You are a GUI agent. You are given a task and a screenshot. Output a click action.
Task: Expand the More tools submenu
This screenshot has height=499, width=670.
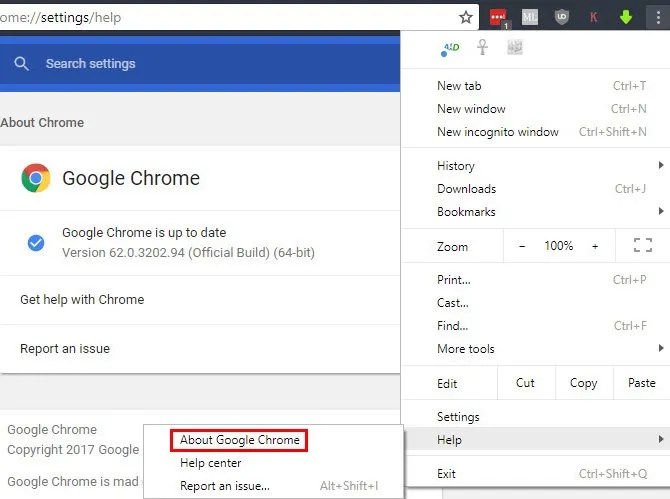pyautogui.click(x=537, y=349)
